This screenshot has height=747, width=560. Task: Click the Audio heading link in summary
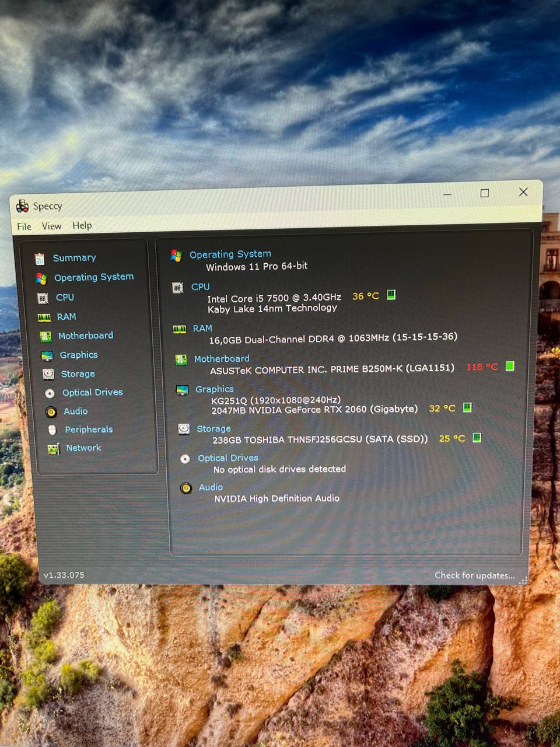click(x=211, y=487)
